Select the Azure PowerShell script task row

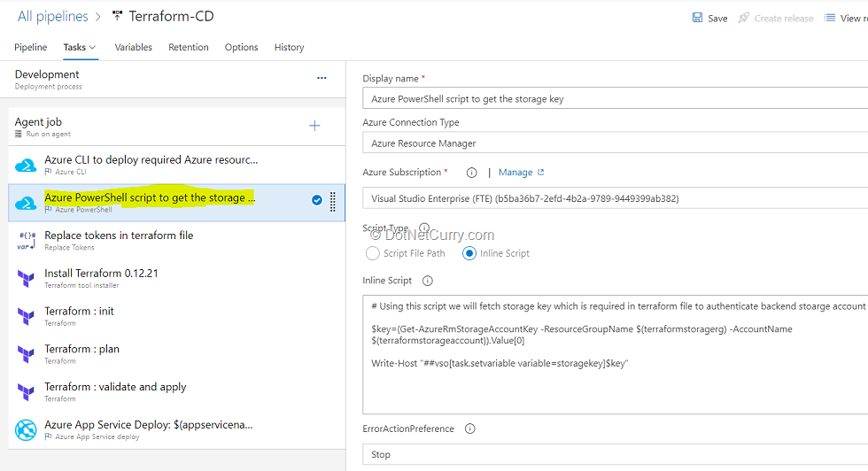[x=176, y=203]
